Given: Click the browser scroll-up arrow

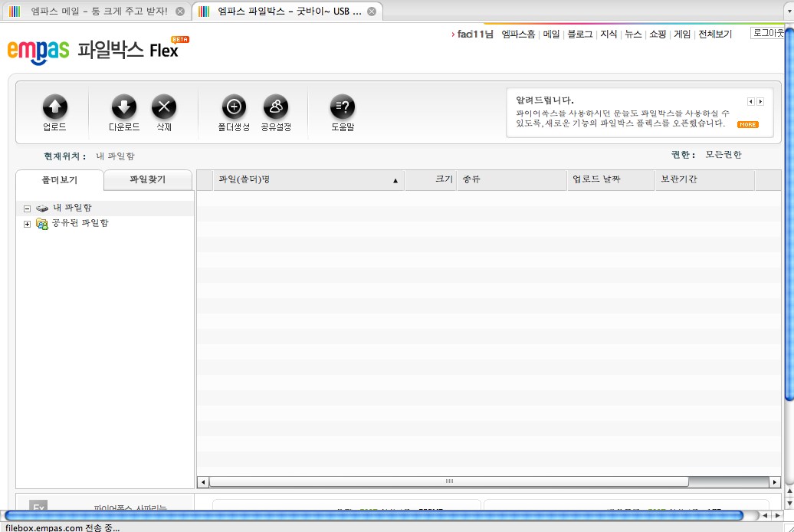Looking at the screenshot, I should pos(789,491).
